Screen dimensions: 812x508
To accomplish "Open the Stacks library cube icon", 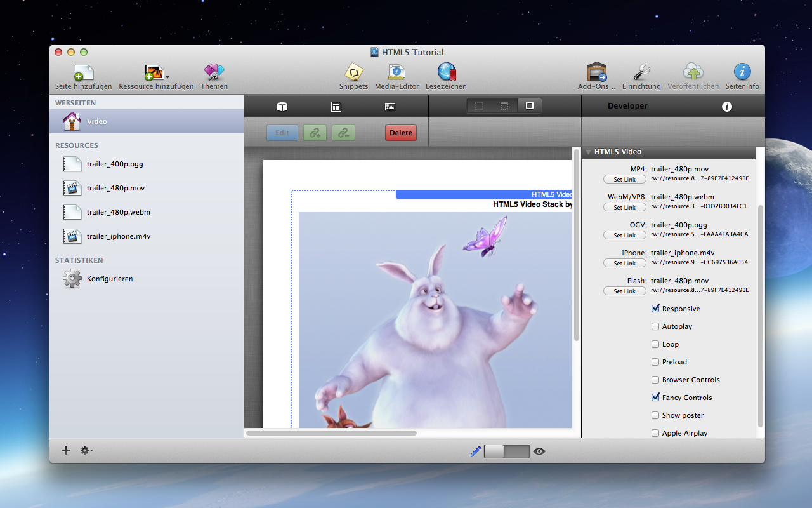I will click(x=283, y=107).
